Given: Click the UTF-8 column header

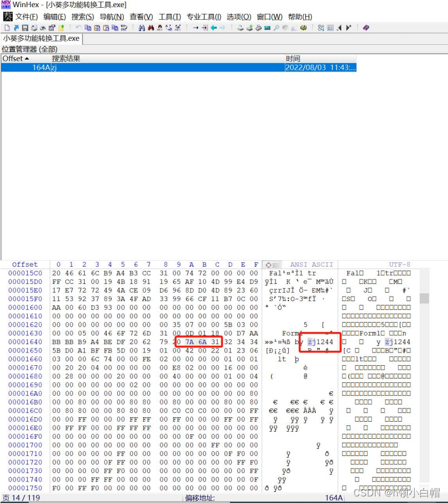Looking at the screenshot, I should pos(399,265).
